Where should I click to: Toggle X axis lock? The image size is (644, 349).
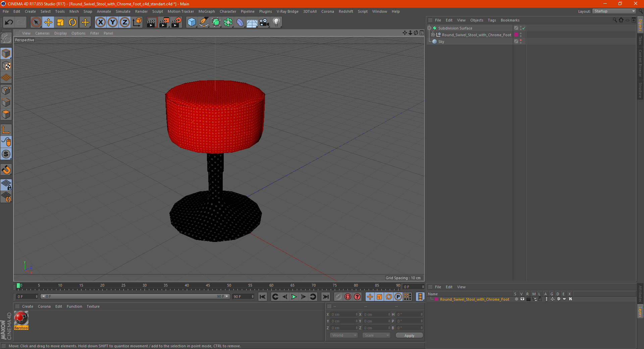[x=100, y=22]
